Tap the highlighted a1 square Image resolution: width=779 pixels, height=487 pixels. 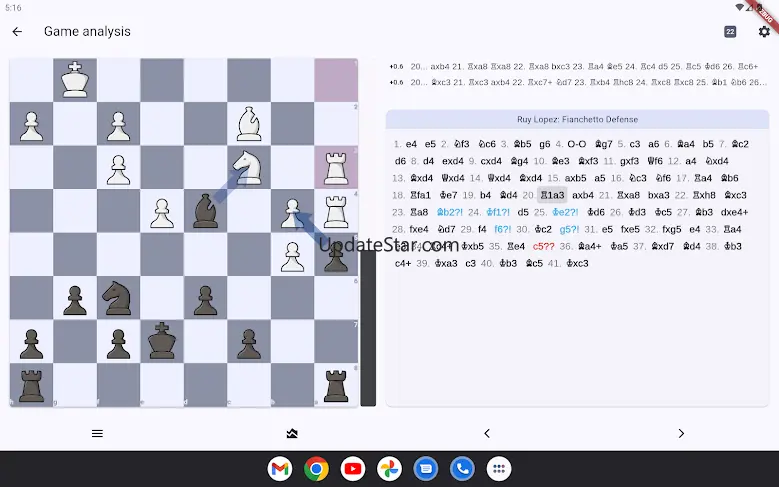pos(336,80)
